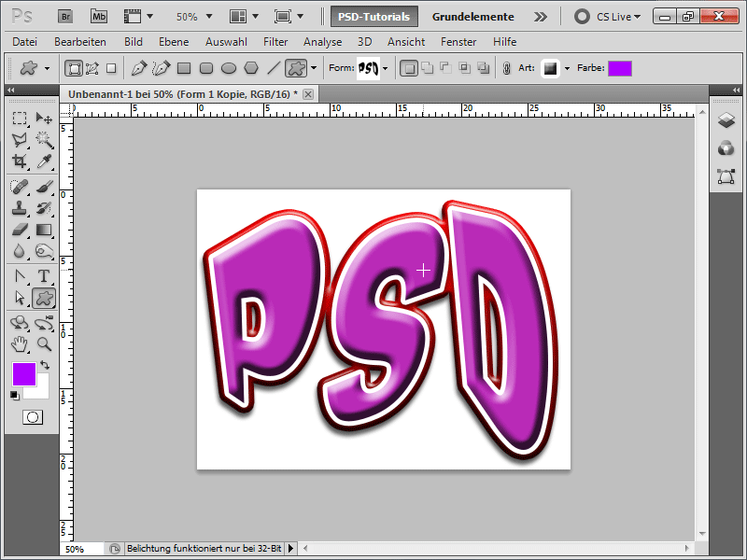
Task: Select the Gradient tool
Action: (44, 230)
